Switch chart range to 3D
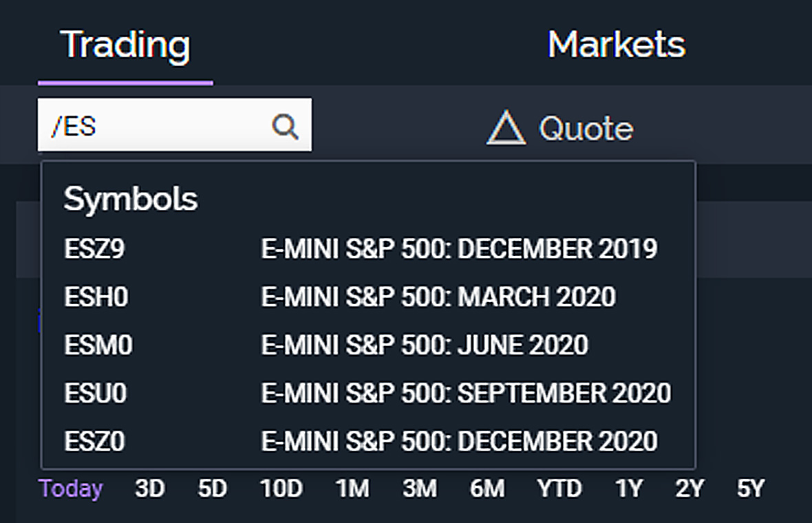 click(x=150, y=489)
